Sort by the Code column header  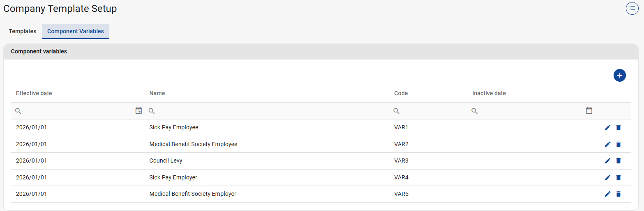[x=401, y=93]
